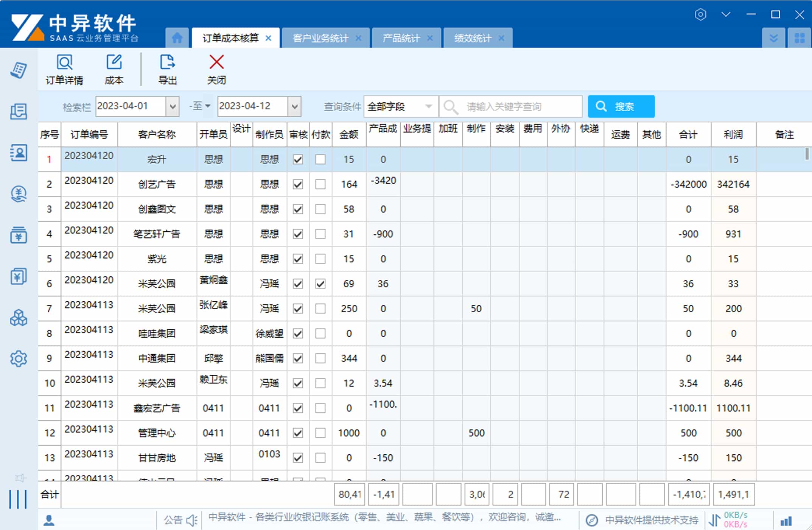Select the 创艺广告 customer cell
The height and width of the screenshot is (530, 812).
[x=157, y=184]
